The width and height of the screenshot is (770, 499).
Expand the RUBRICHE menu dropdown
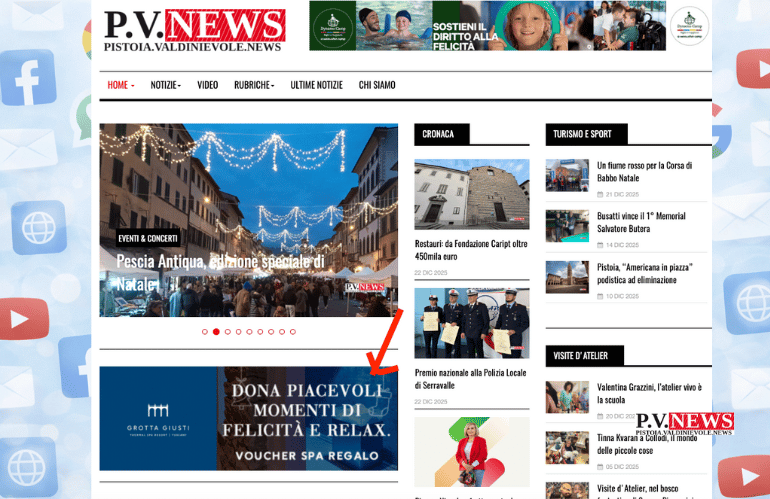coord(254,85)
